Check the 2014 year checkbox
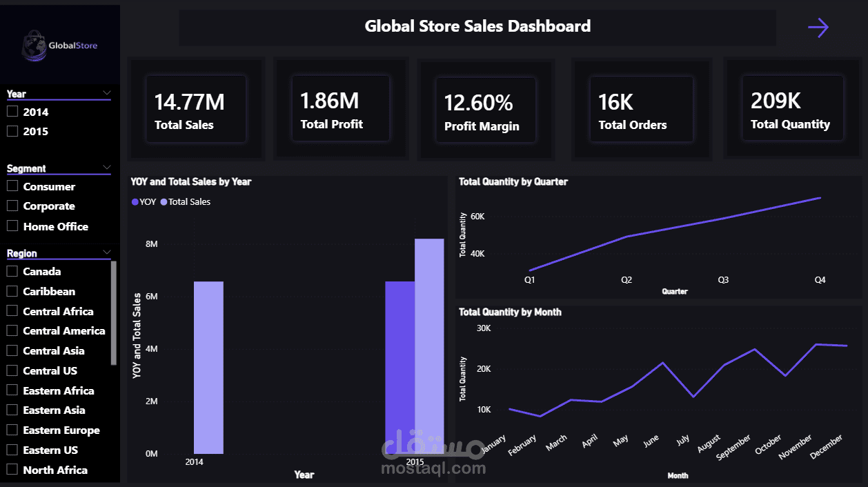868x487 pixels. [x=12, y=111]
